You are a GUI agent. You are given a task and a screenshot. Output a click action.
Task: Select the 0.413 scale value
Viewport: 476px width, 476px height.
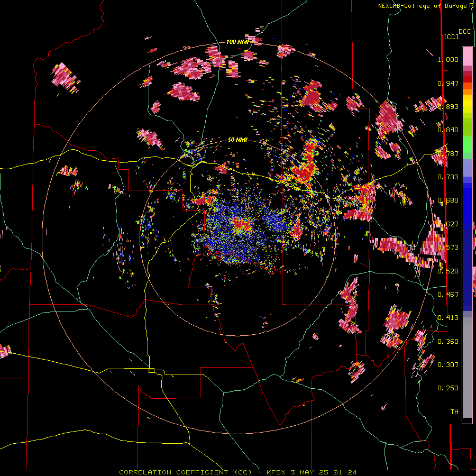point(448,318)
